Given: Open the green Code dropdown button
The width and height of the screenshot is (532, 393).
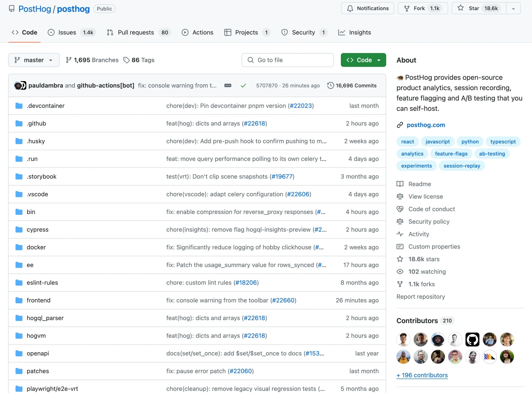Looking at the screenshot, I should [x=363, y=60].
